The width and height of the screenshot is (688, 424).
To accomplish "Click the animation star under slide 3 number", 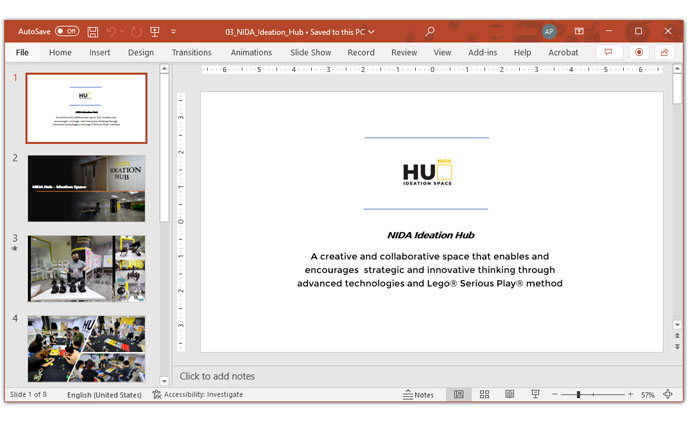I will click(15, 248).
